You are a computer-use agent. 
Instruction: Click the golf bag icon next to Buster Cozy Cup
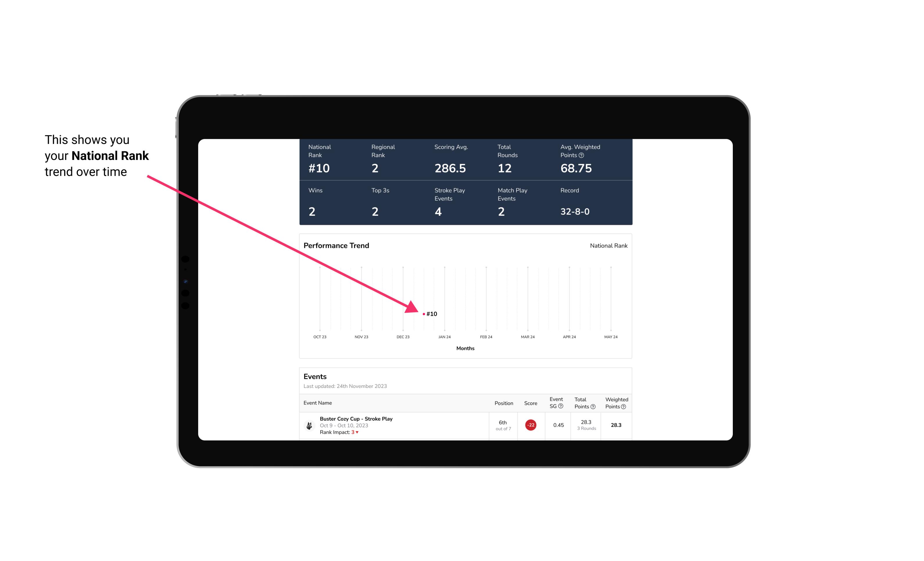click(309, 425)
